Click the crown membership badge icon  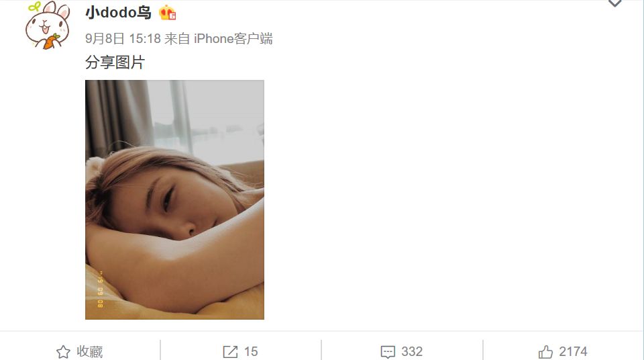point(168,13)
